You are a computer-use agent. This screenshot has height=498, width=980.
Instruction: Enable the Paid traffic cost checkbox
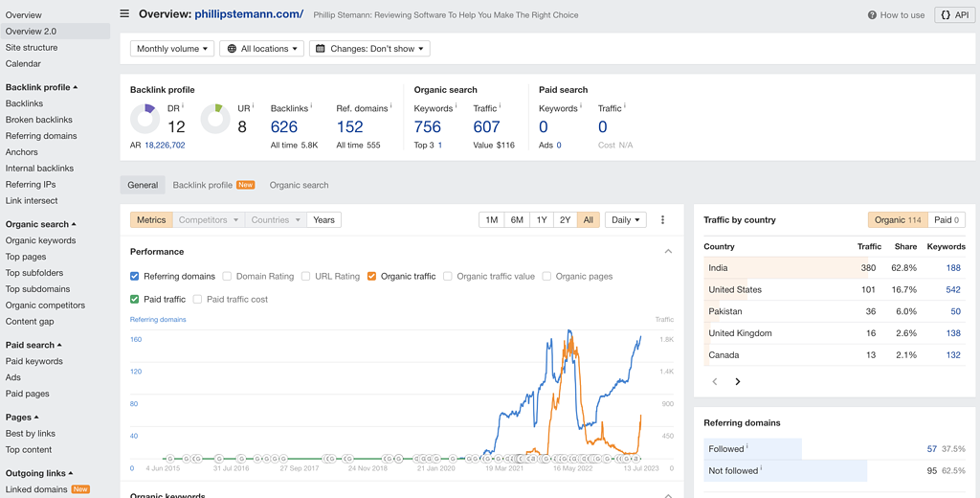click(197, 299)
